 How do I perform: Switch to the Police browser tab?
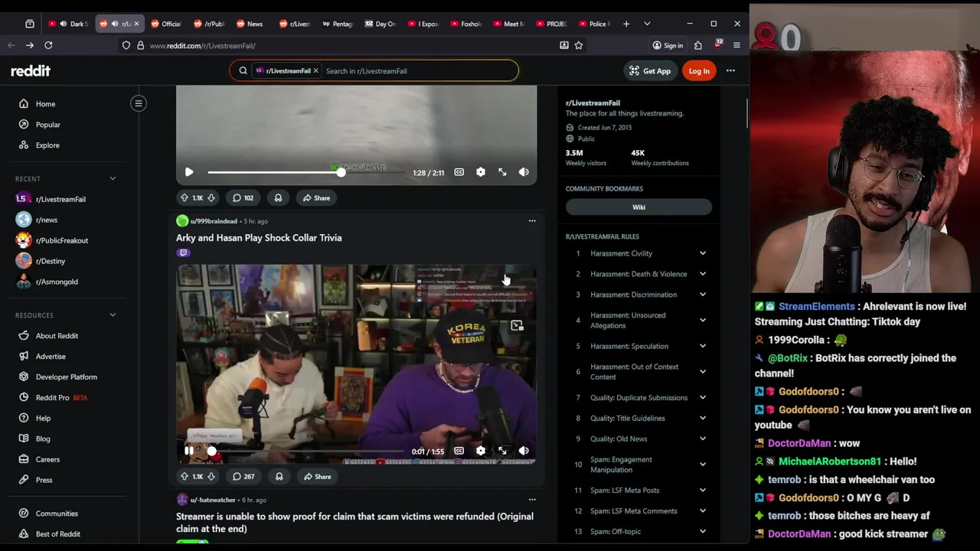(x=593, y=24)
